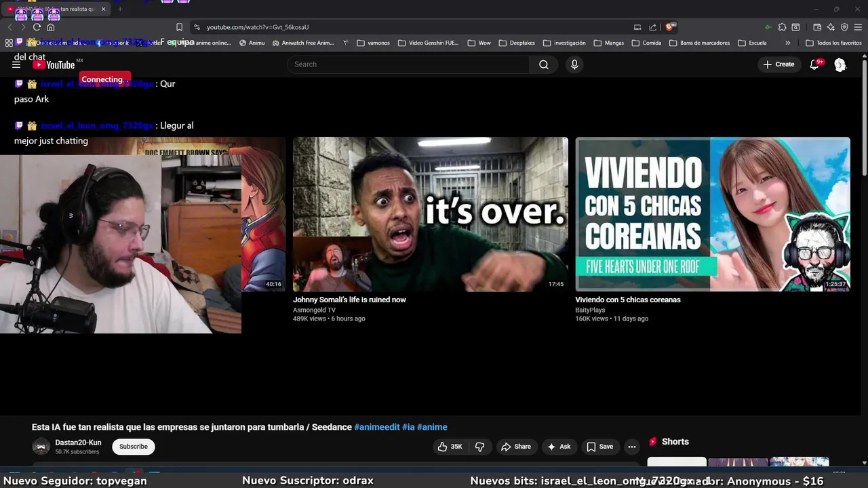Screen dimensions: 868x488
Task: Subscribe to Dastan20-Kun
Action: [134, 447]
